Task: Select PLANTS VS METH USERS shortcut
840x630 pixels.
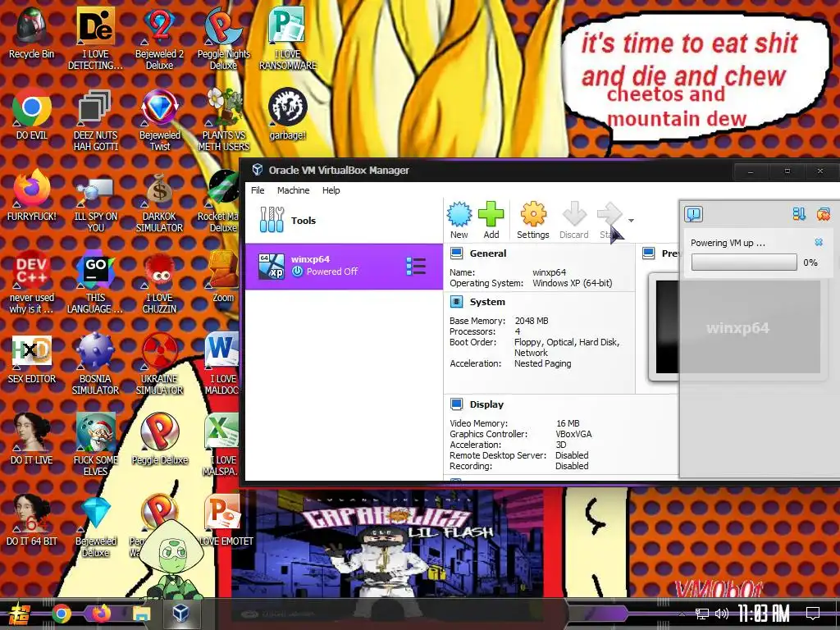Action: click(x=223, y=120)
